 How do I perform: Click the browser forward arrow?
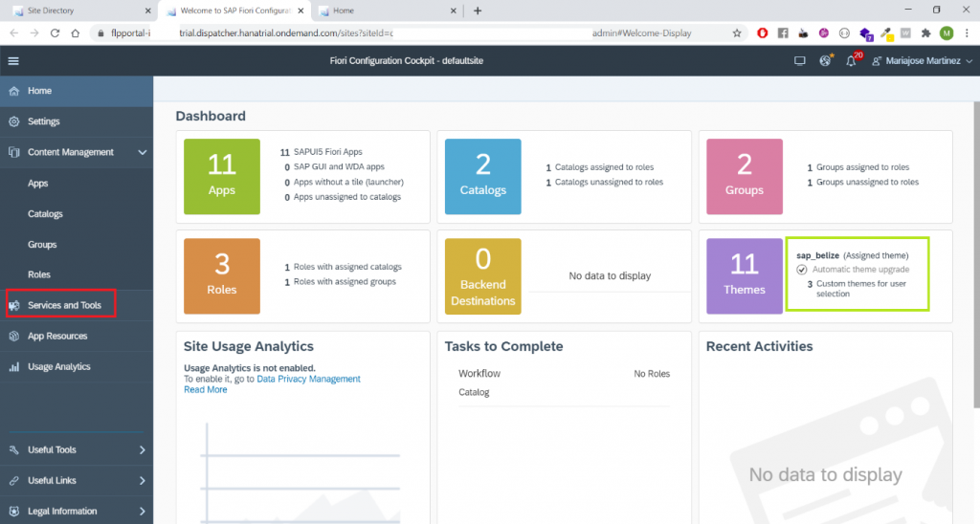point(34,33)
